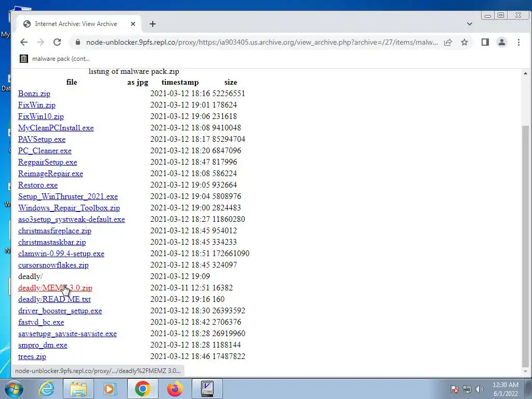Open Windows Explorer from taskbar
532x399 pixels.
point(78,389)
